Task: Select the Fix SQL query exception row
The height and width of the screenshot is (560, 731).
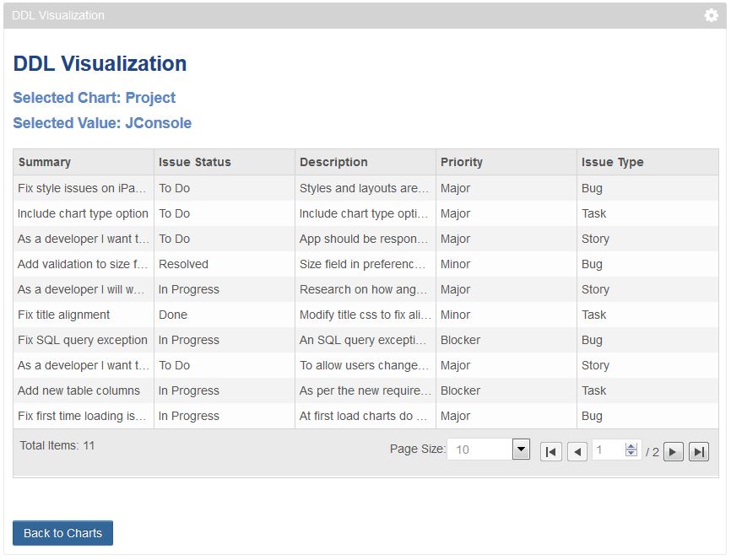Action: click(83, 340)
